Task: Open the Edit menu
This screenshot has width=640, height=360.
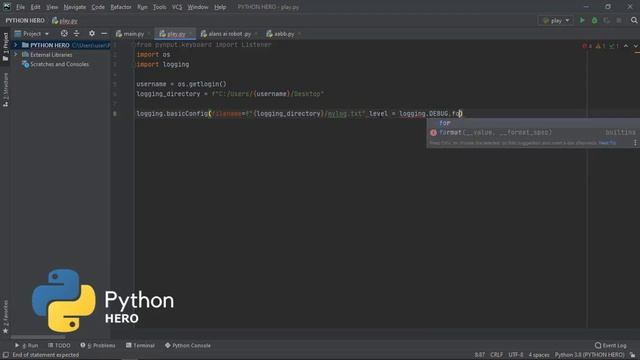Action: [36, 7]
